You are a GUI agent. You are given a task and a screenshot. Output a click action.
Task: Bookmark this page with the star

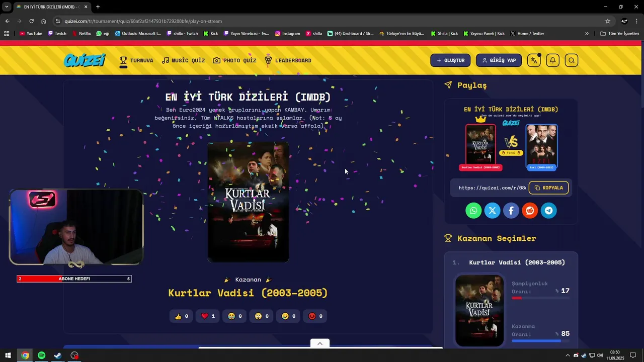[x=608, y=21]
